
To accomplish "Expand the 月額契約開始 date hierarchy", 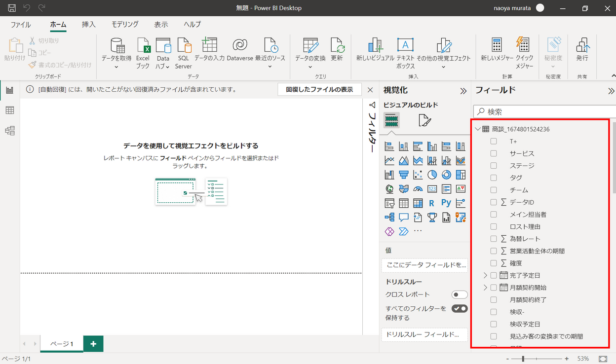I will coord(485,288).
